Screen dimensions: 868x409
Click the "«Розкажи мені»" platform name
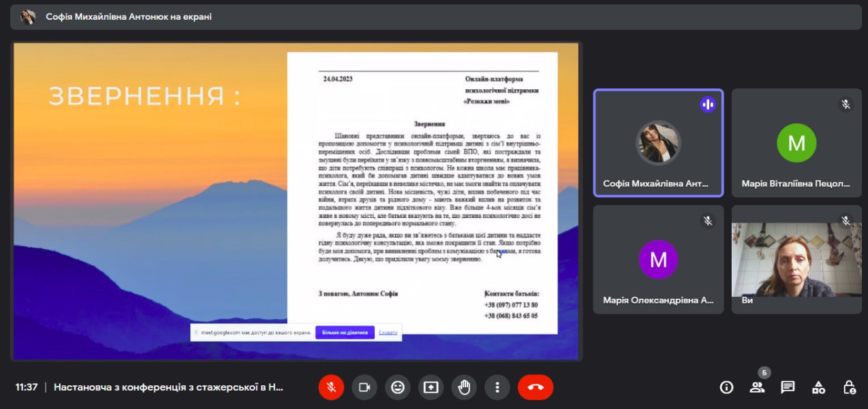tap(486, 101)
